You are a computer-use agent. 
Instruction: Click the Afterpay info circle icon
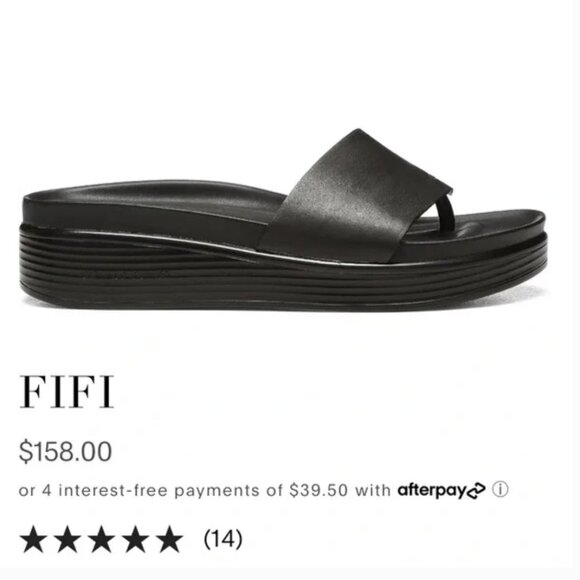(500, 489)
